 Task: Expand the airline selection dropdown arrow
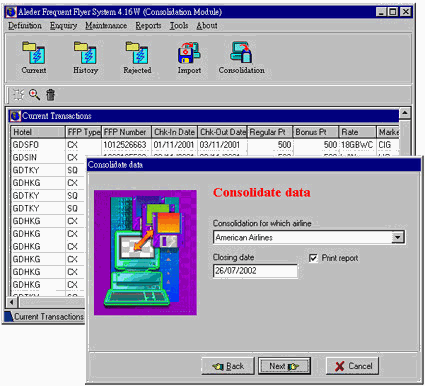pos(398,237)
